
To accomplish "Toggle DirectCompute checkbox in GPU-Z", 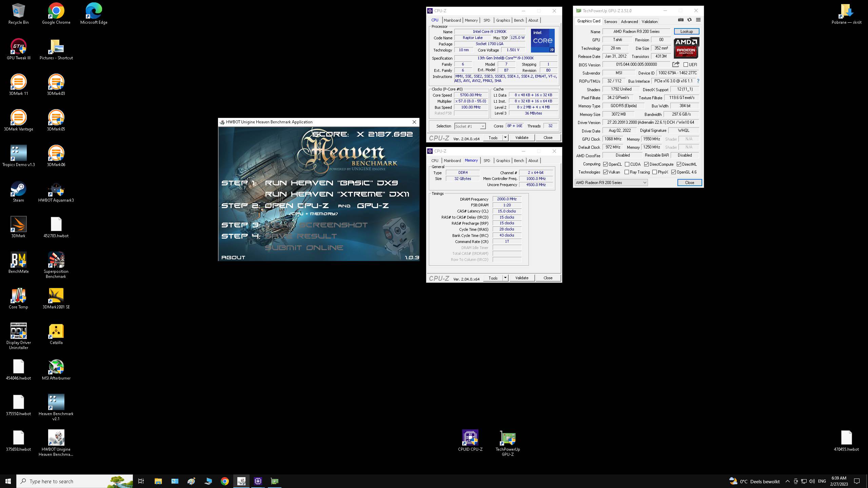I will pyautogui.click(x=646, y=164).
